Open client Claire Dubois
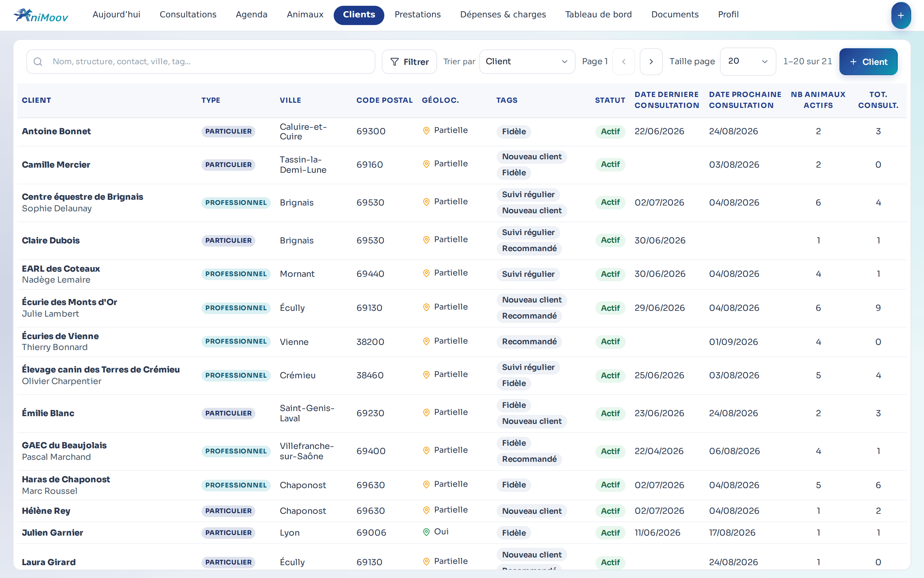This screenshot has width=924, height=578. click(x=51, y=241)
